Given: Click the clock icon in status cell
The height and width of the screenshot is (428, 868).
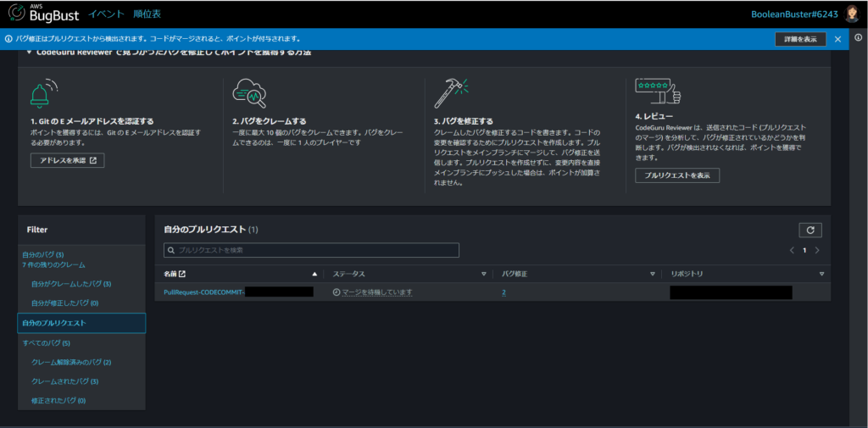Looking at the screenshot, I should 336,292.
